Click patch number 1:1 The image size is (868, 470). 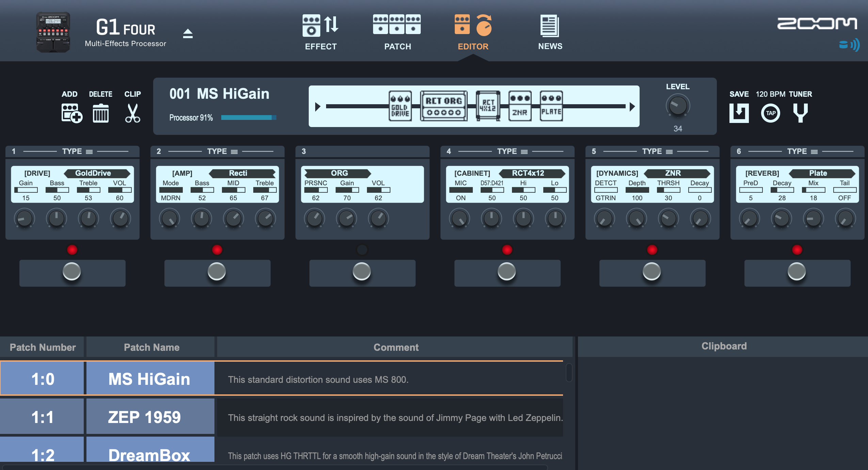coord(42,417)
